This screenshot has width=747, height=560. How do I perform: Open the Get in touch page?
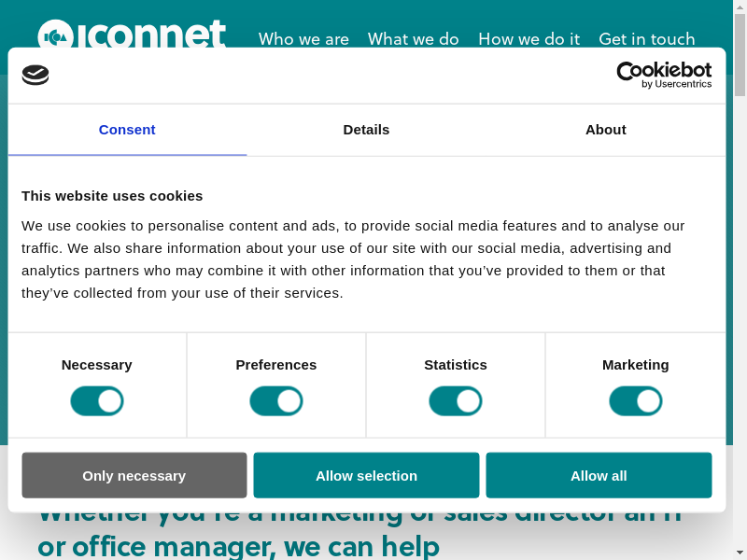click(x=646, y=38)
